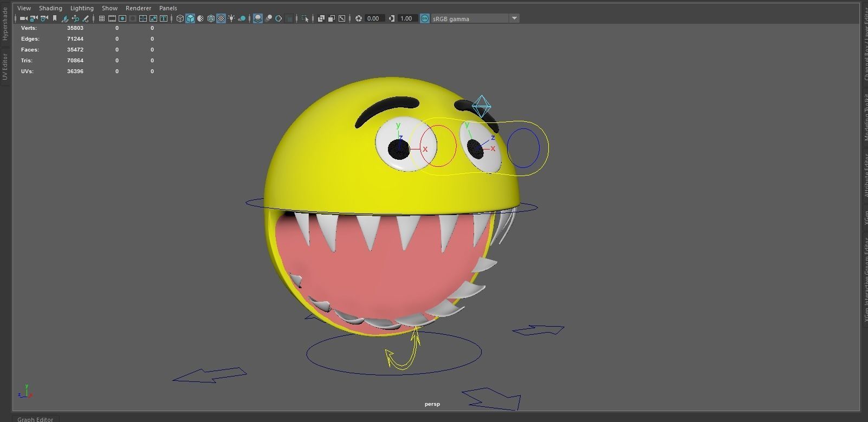Toggle the Safe Action icon
Screen dimensions: 868x422
click(153, 18)
